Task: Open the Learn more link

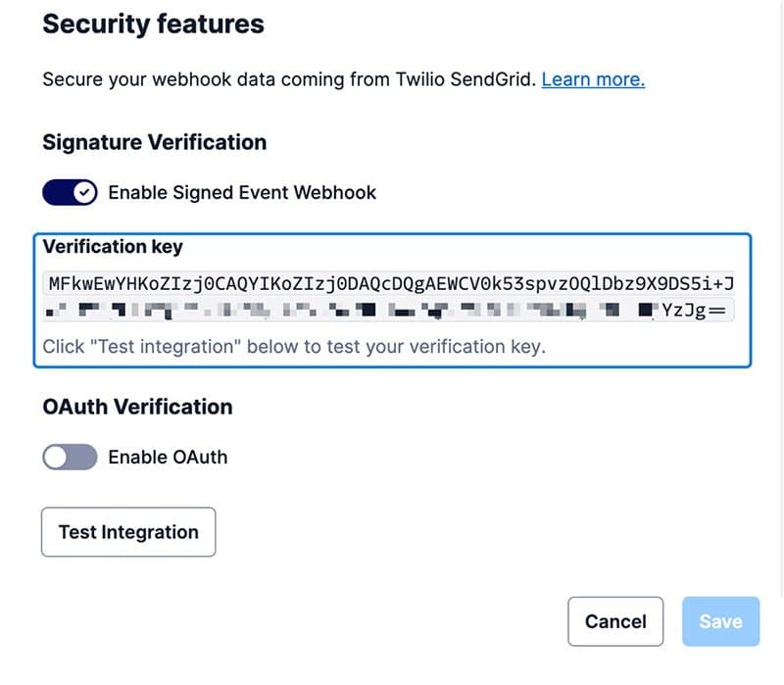Action: [592, 79]
